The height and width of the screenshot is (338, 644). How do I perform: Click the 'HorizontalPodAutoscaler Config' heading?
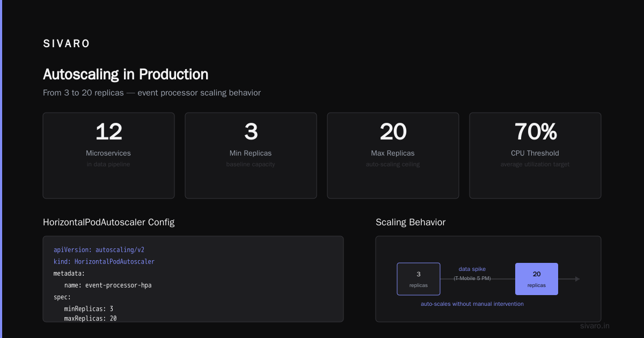(108, 222)
